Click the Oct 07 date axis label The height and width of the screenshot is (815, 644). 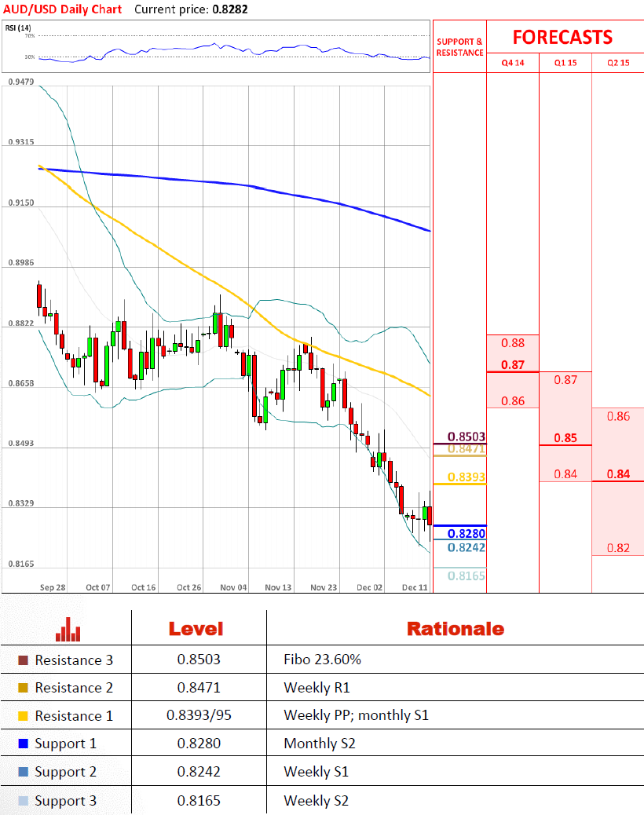pyautogui.click(x=97, y=587)
